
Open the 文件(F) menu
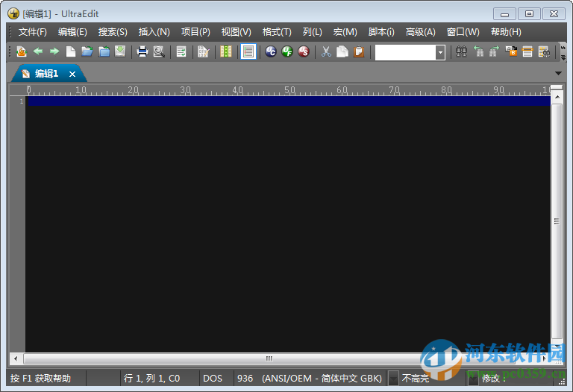[x=33, y=32]
